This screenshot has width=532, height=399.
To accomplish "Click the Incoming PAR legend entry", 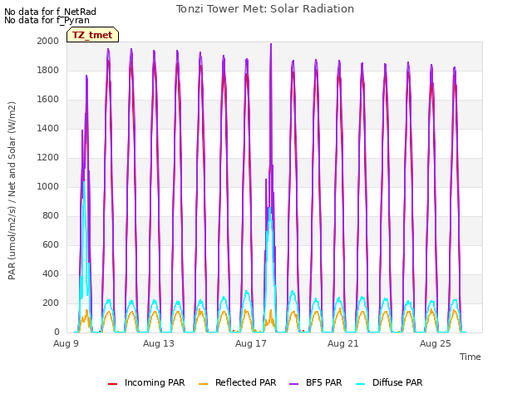I will point(146,382).
